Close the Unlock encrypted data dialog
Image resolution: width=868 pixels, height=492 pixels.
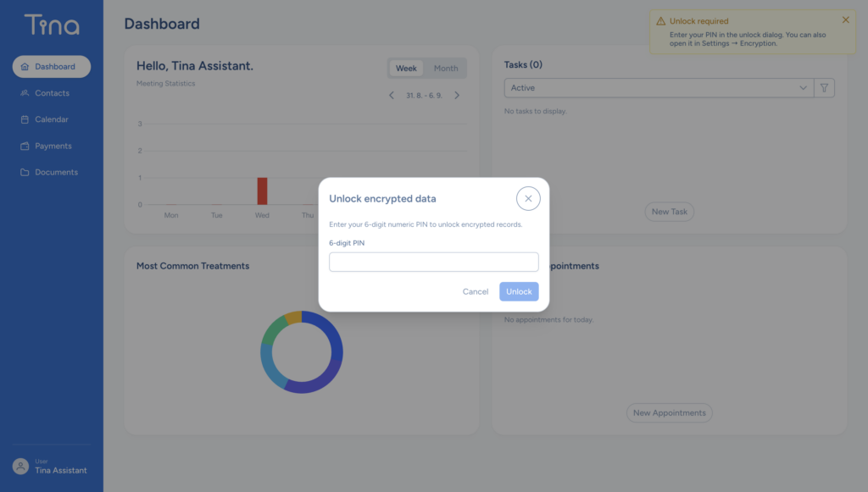(x=528, y=198)
